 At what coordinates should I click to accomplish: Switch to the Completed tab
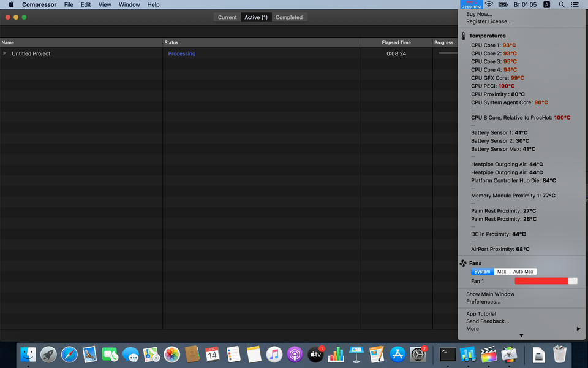click(289, 17)
